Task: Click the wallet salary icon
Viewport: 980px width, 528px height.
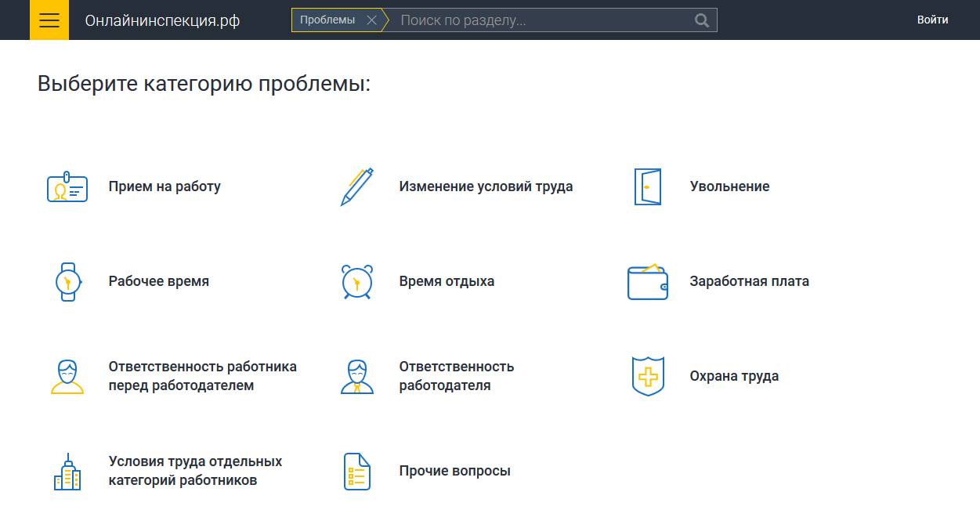Action: [647, 282]
